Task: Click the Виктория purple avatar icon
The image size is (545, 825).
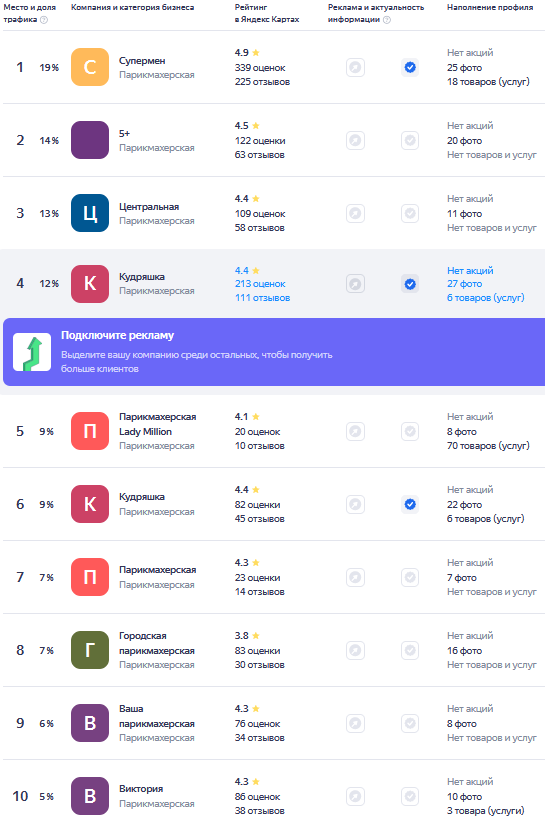Action: pyautogui.click(x=90, y=796)
